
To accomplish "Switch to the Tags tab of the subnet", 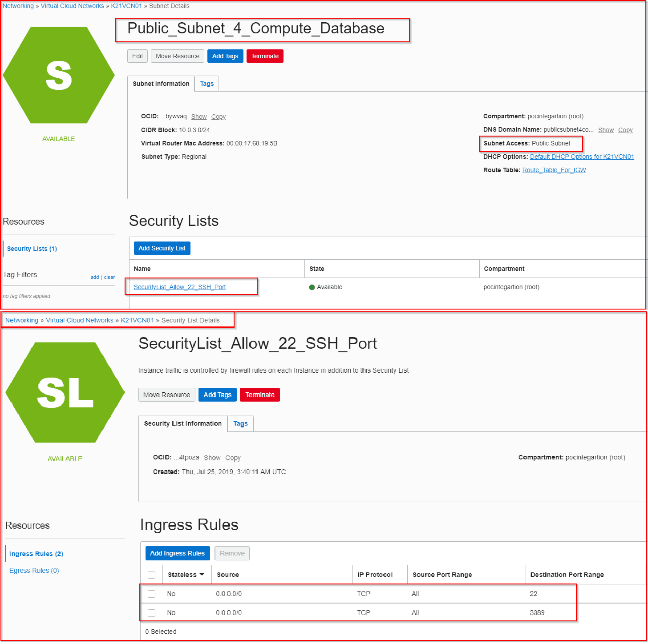I will (x=207, y=83).
